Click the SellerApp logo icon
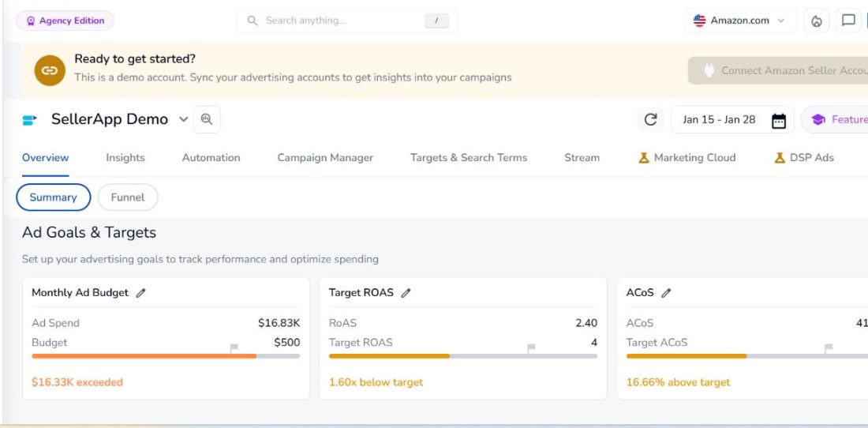Screen dimensions: 868x428 tap(29, 119)
